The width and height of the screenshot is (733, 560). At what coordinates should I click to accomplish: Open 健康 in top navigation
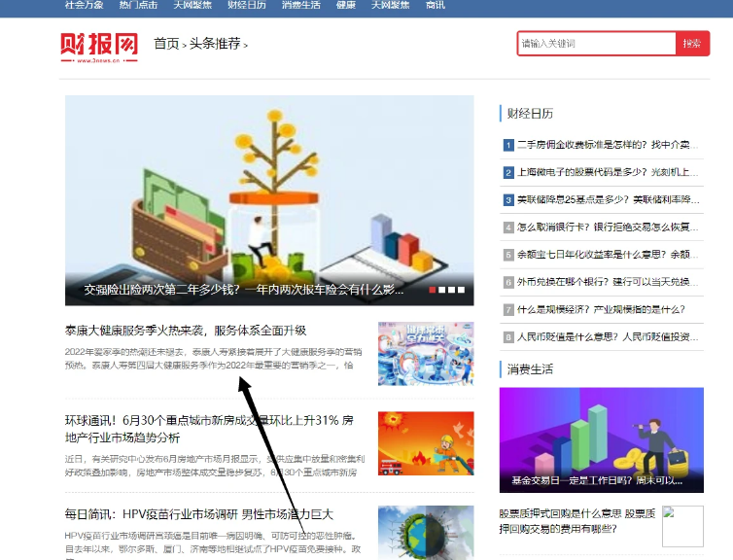pos(346,5)
